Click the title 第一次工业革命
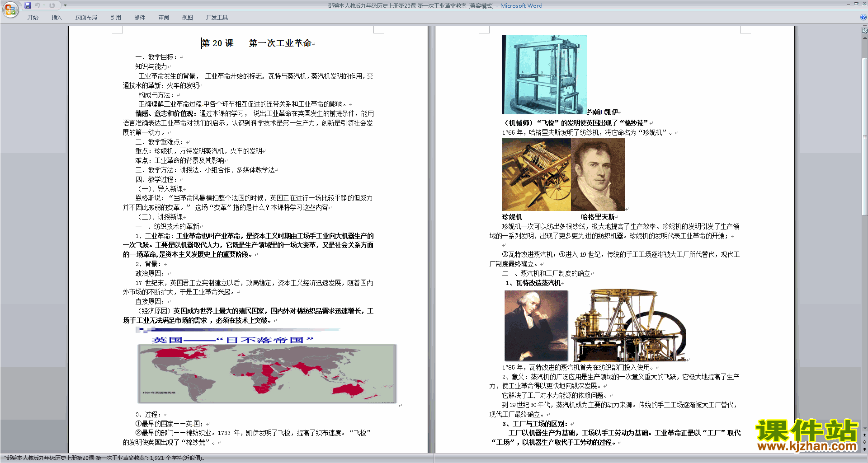This screenshot has width=868, height=463. 280,43
